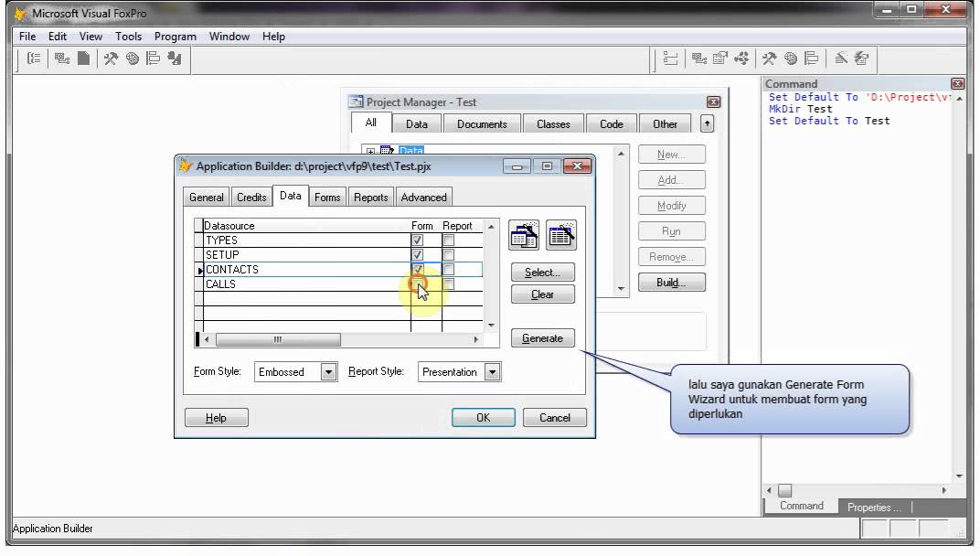Click the Project Manager list scroll down arrow
Image resolution: width=980 pixels, height=556 pixels.
pos(621,288)
